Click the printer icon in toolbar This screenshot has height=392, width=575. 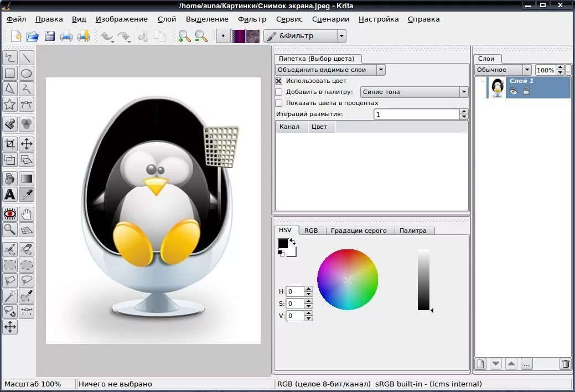click(x=66, y=36)
